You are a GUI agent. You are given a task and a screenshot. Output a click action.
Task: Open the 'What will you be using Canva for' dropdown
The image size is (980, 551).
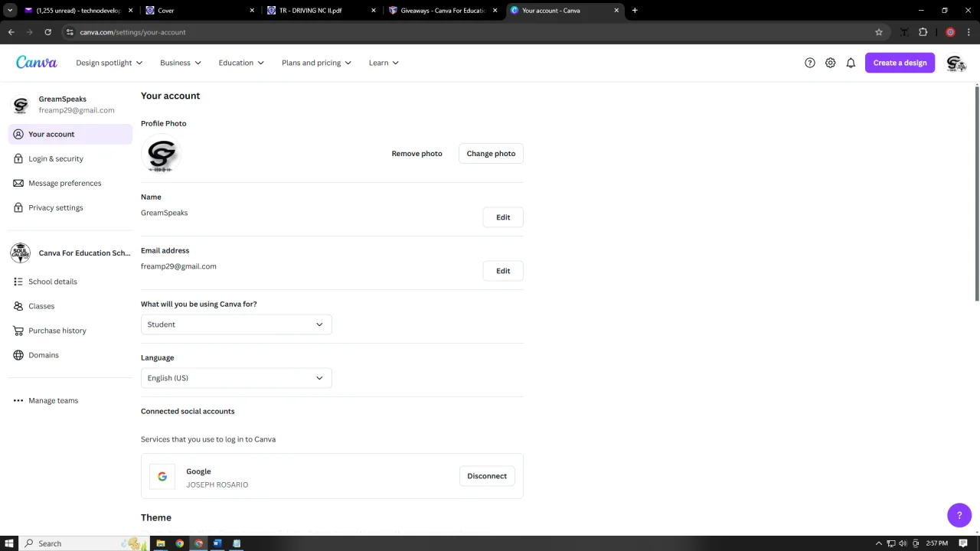[236, 324]
